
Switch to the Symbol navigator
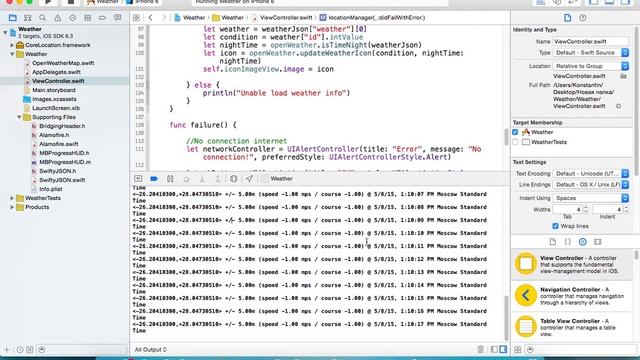point(27,18)
